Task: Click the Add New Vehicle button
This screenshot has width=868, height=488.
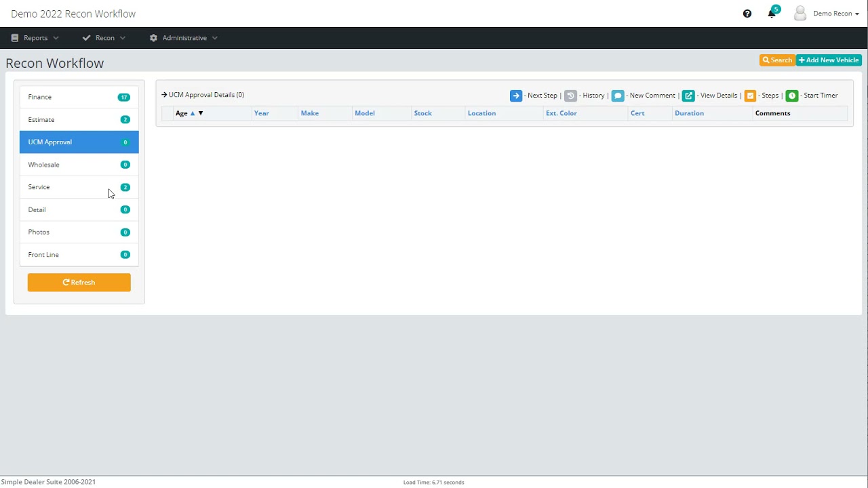Action: (x=829, y=60)
